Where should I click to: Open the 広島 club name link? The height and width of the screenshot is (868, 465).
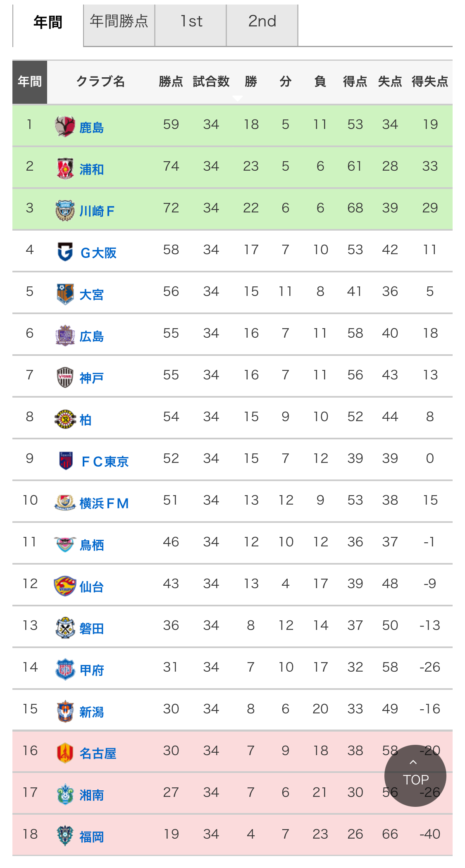click(91, 336)
